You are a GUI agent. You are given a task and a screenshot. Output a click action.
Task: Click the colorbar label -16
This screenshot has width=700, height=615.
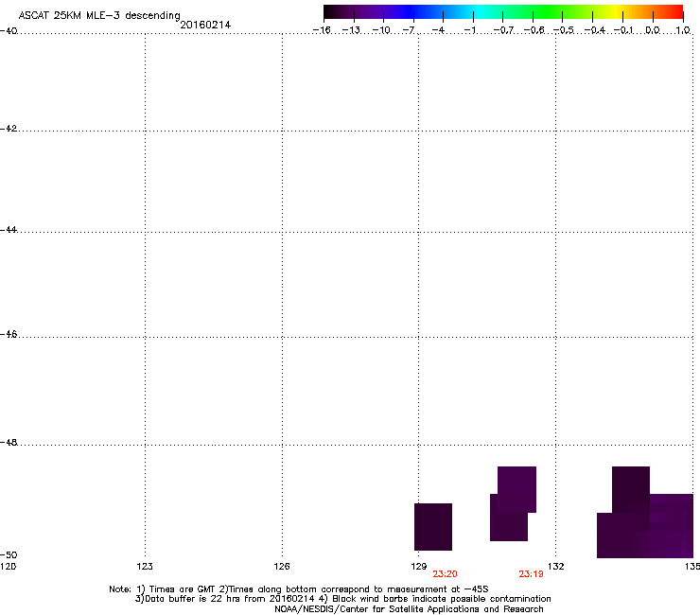pos(322,30)
